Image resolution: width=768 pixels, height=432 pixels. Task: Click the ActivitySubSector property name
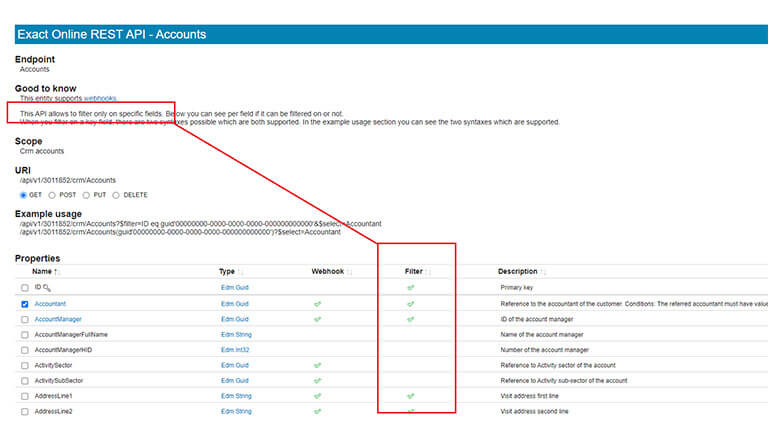tap(59, 381)
